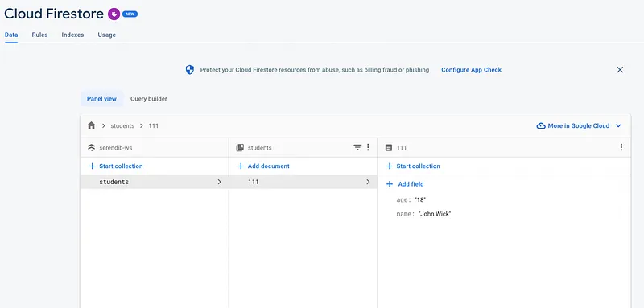Dismiss the App Check banner
This screenshot has height=308, width=644.
point(620,70)
